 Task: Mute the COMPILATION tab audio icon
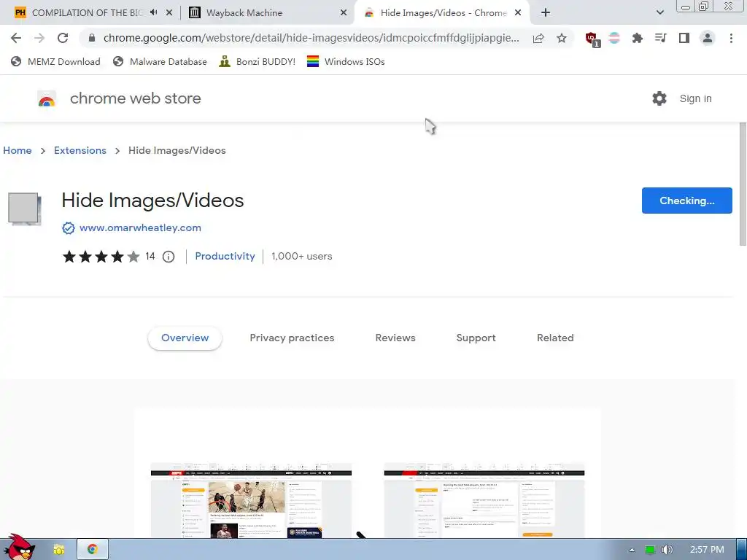coord(153,12)
